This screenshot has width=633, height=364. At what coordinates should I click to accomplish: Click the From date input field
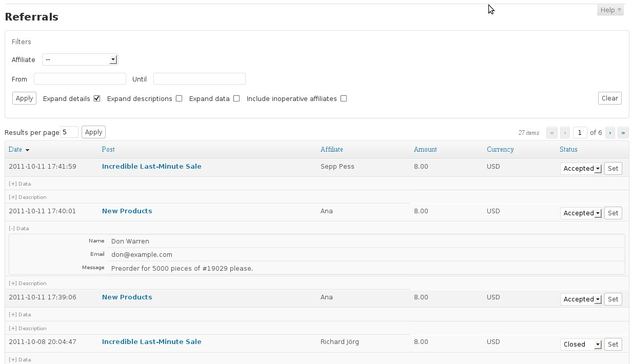click(x=80, y=79)
